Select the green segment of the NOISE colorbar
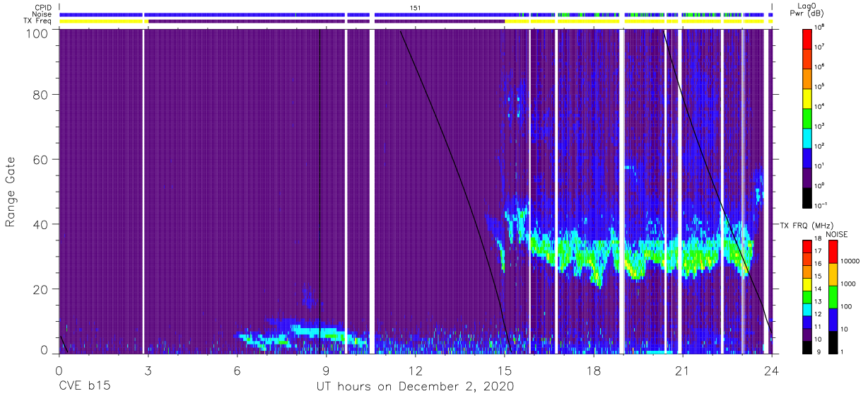The image size is (868, 401). pyautogui.click(x=833, y=296)
